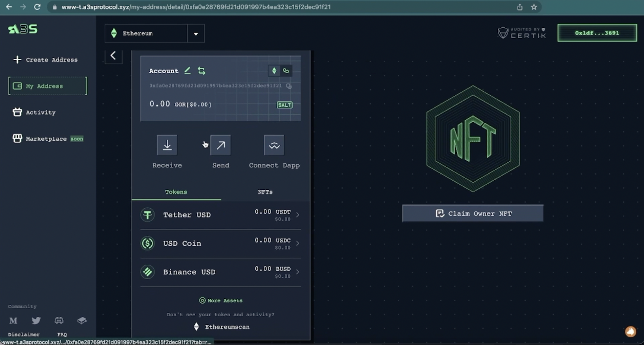Viewport: 644px width, 345px height.
Task: Open the Ethereum network dropdown
Action: pos(155,33)
